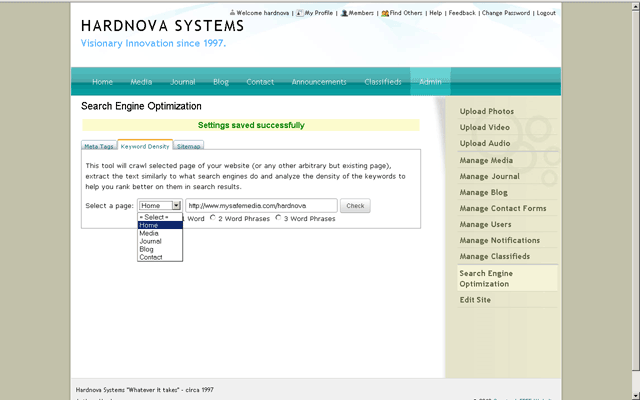Click the Members person icon
The width and height of the screenshot is (640, 400).
[344, 13]
